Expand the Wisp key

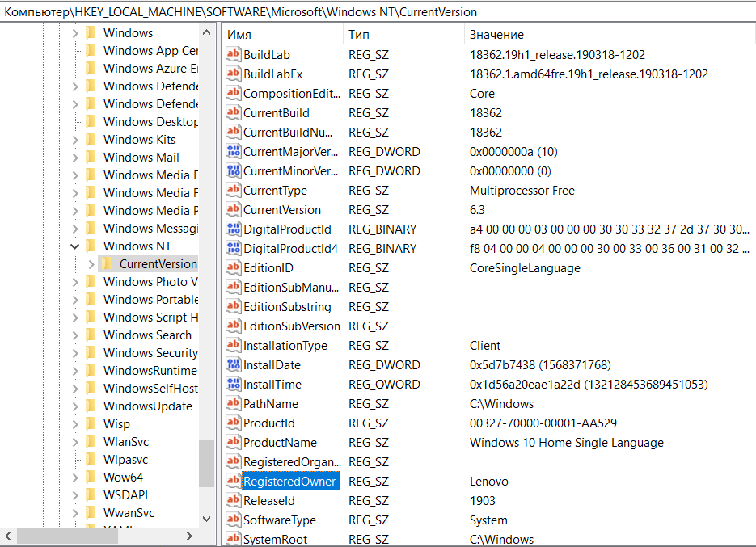[74, 424]
